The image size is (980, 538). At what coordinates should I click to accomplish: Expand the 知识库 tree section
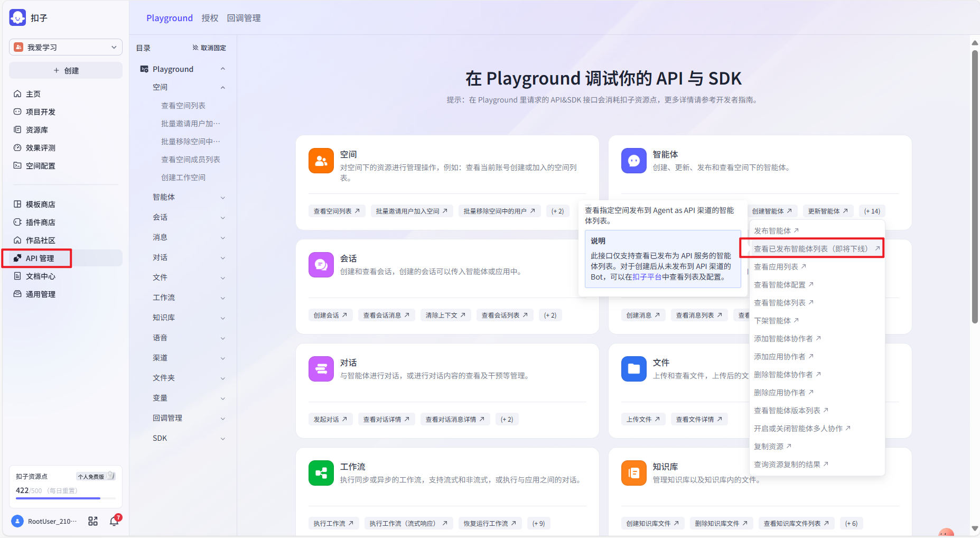(x=223, y=318)
